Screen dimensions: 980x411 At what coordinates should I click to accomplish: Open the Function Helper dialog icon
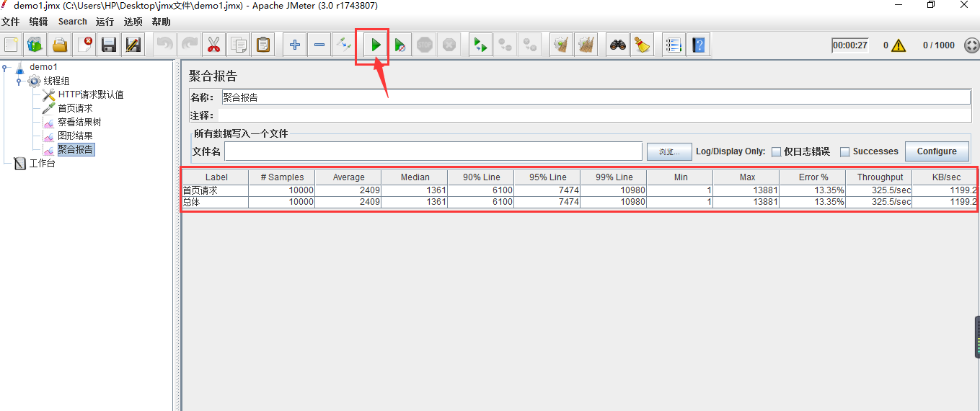[x=674, y=45]
